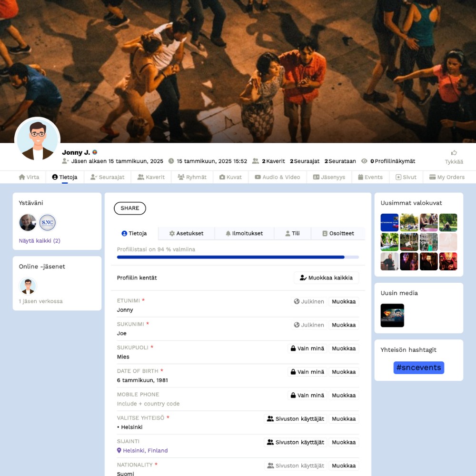Open a photo thumbnail under Uusimmat valokuvat
476x476 pixels.
[x=389, y=222]
